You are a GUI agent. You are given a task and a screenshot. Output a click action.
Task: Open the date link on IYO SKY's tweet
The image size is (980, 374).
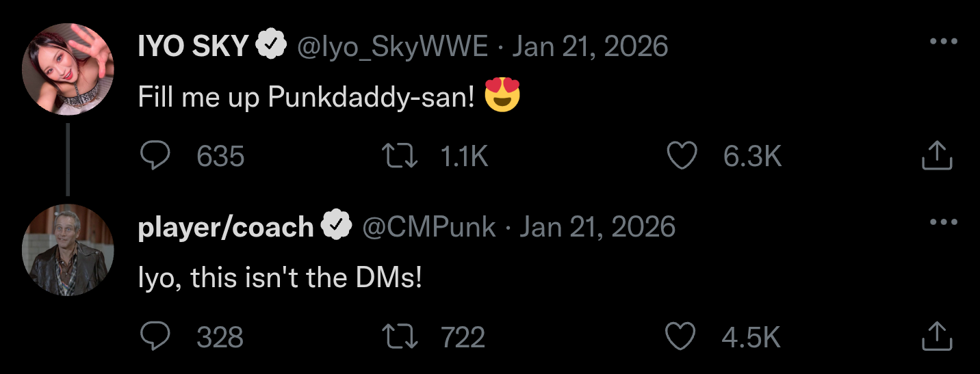coord(590,46)
